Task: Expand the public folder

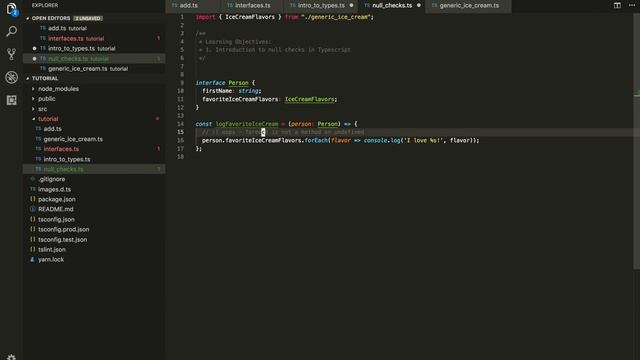Action: pyautogui.click(x=94, y=99)
